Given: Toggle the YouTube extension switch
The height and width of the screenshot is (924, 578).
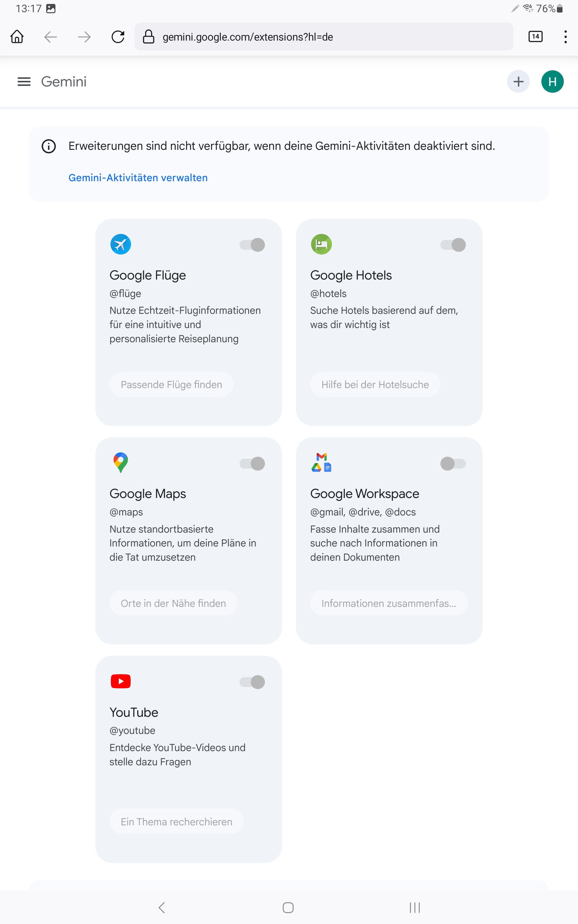Looking at the screenshot, I should 252,682.
